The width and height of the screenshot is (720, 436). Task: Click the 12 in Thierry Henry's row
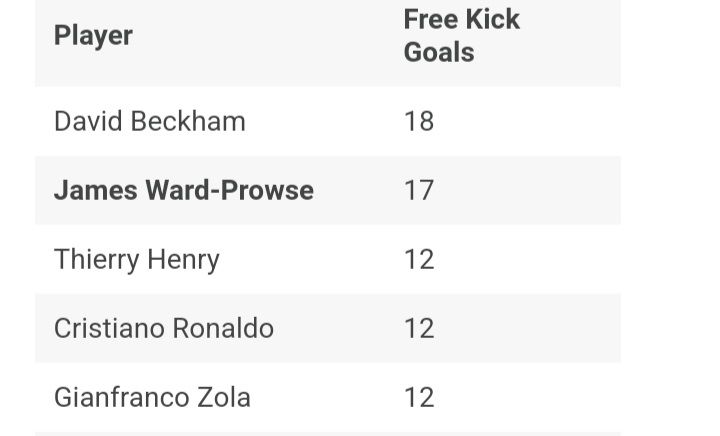(419, 259)
